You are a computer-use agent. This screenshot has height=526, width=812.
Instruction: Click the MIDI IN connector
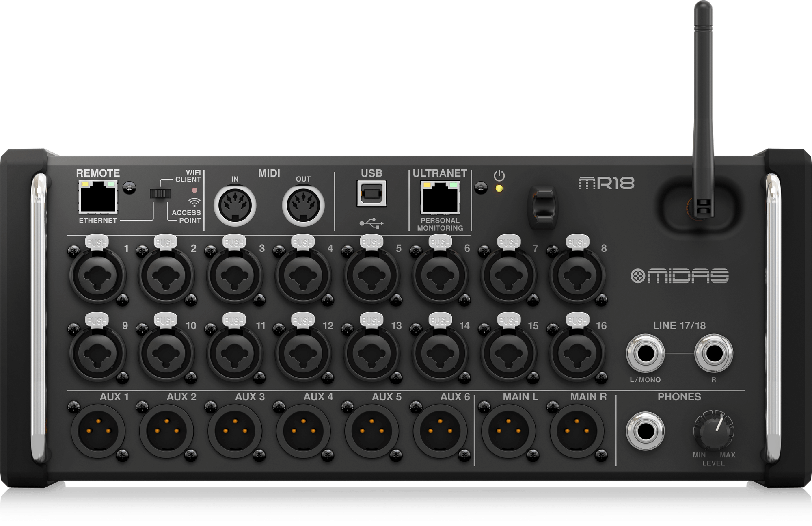(x=235, y=205)
